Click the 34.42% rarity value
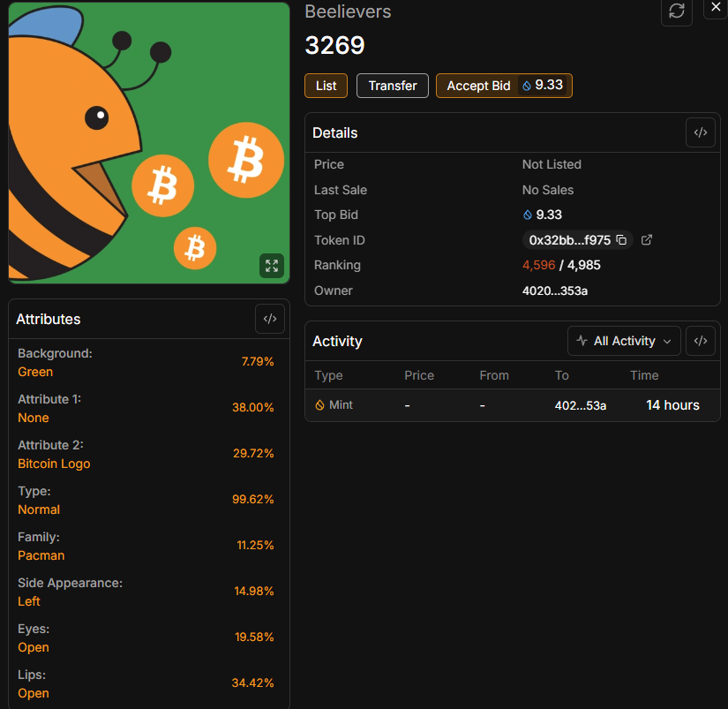Viewport: 728px width, 709px height. (x=253, y=683)
